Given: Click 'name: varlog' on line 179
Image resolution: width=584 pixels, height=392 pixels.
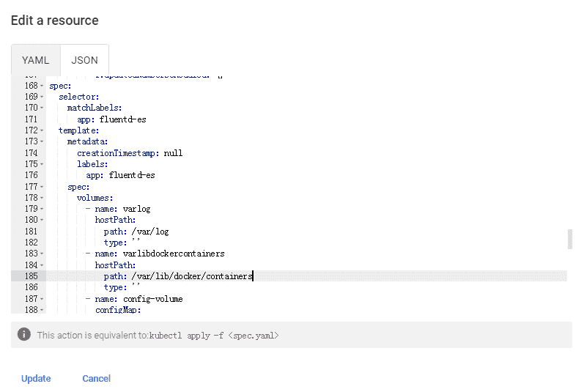Looking at the screenshot, I should pos(122,209).
